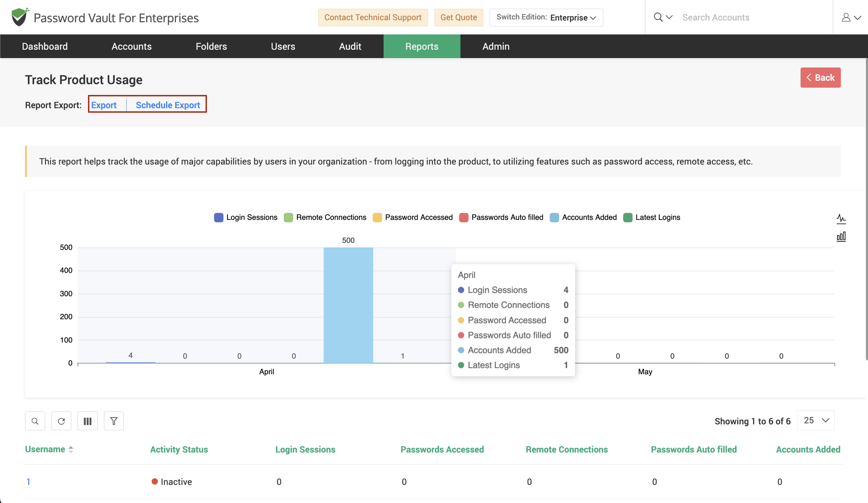Click the Remote Connections column header
Viewport: 868px width, 503px height.
pos(567,449)
